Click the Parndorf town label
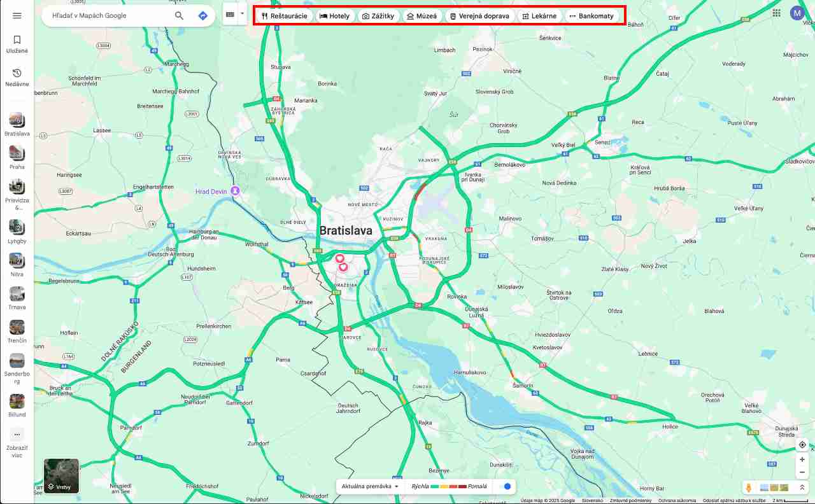The image size is (815, 504). (x=131, y=428)
